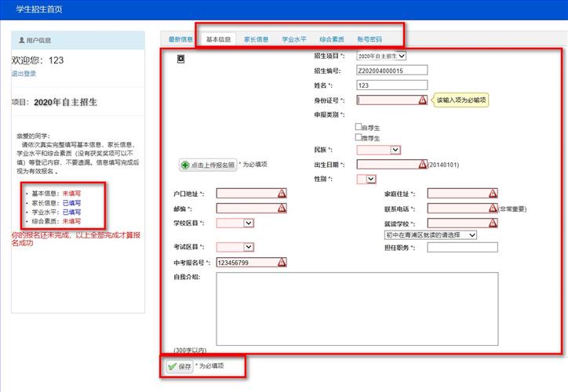The height and width of the screenshot is (392, 568).
Task: Click the 保存 save button
Action: point(179,366)
